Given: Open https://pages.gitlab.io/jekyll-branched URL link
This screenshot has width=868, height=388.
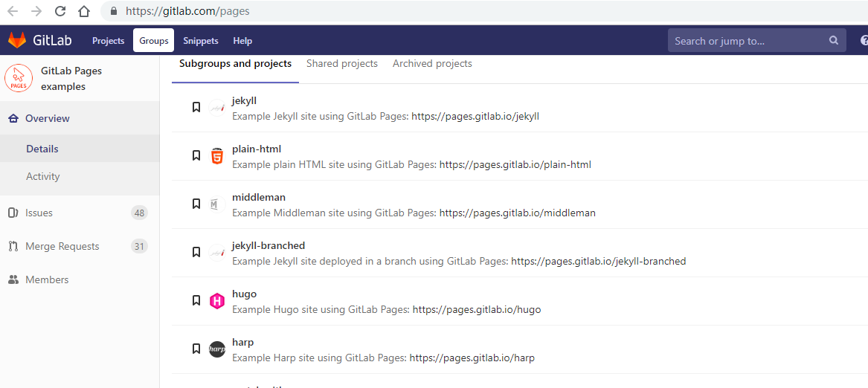Looking at the screenshot, I should pos(599,261).
